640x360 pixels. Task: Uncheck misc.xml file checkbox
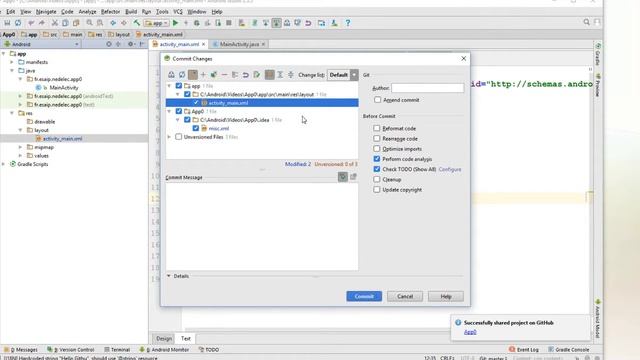coord(196,128)
